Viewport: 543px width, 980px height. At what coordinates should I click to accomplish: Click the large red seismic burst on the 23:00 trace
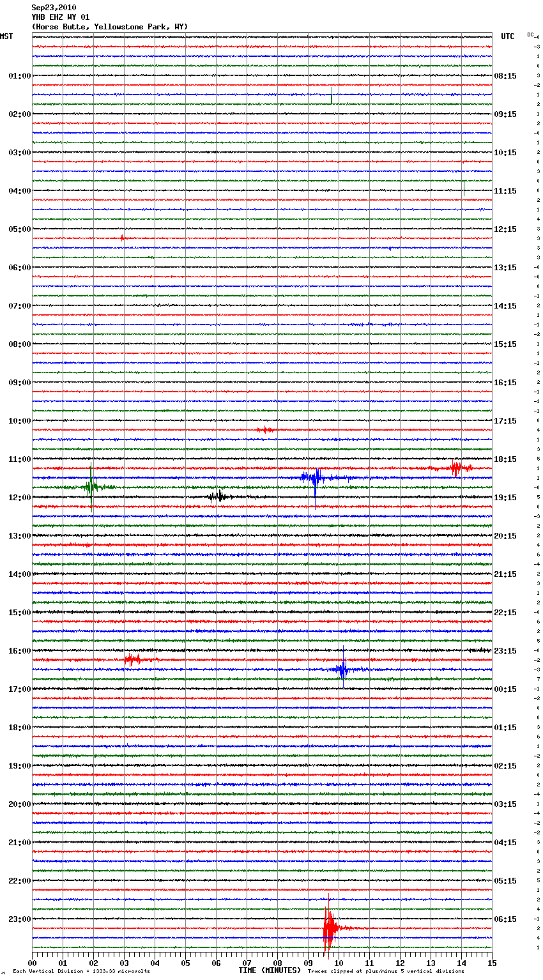click(x=330, y=928)
